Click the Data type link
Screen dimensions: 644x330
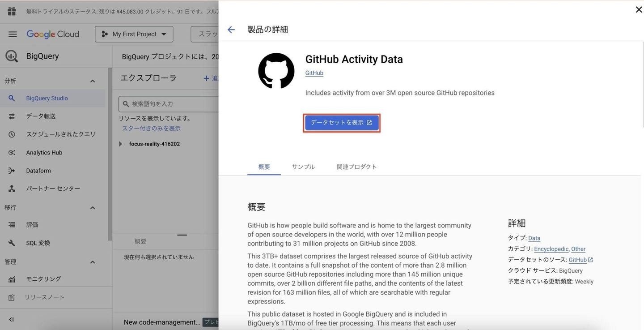tap(534, 238)
